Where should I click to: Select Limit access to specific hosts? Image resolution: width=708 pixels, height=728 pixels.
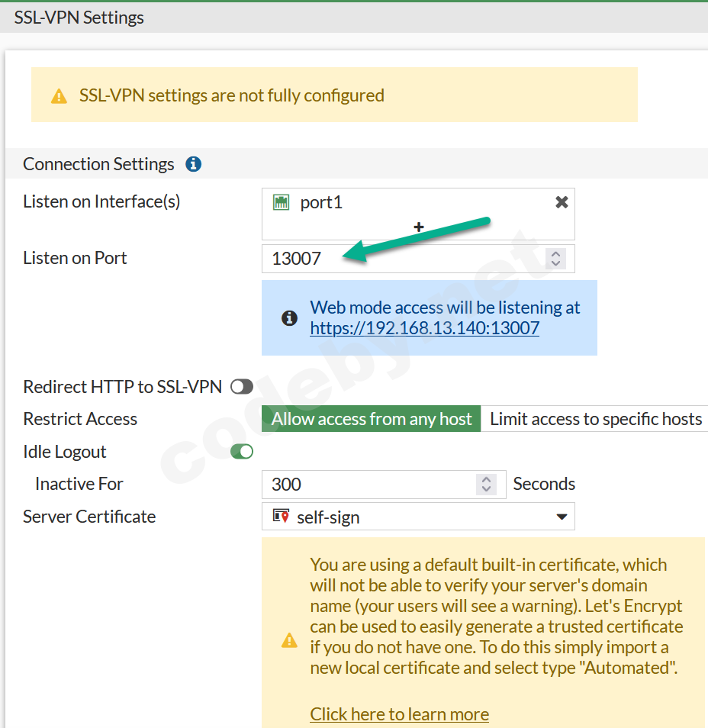point(594,418)
